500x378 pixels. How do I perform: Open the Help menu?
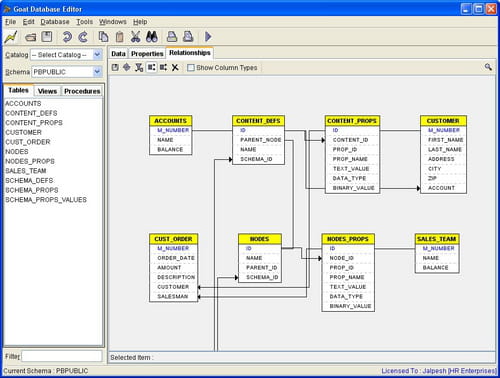pyautogui.click(x=140, y=22)
